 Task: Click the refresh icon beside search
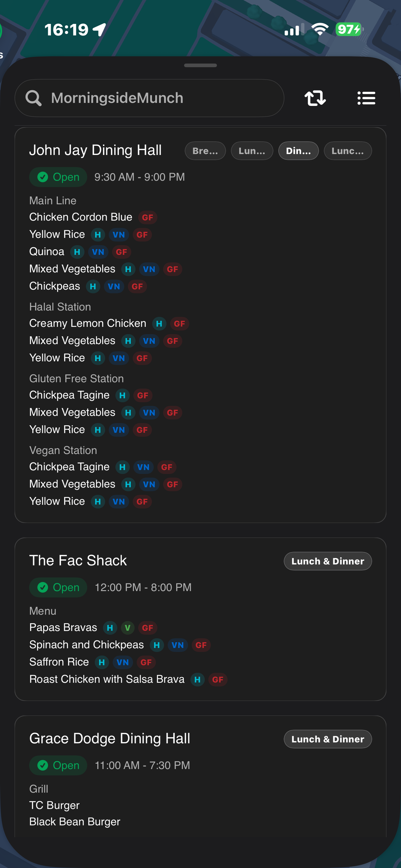tap(315, 98)
